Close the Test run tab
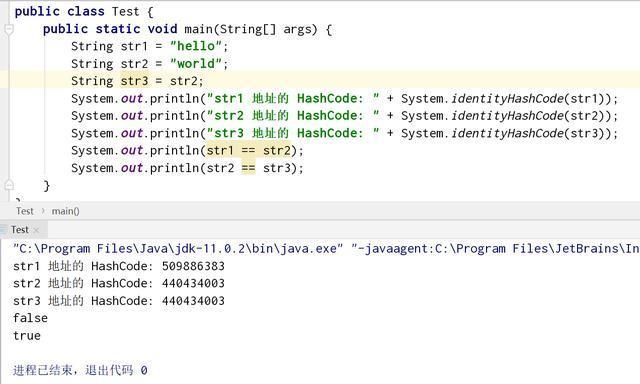The height and width of the screenshot is (384, 640). 37,230
